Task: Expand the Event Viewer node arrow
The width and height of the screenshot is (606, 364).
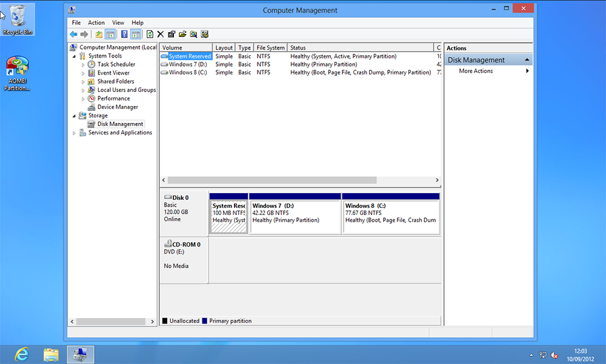Action: [82, 73]
